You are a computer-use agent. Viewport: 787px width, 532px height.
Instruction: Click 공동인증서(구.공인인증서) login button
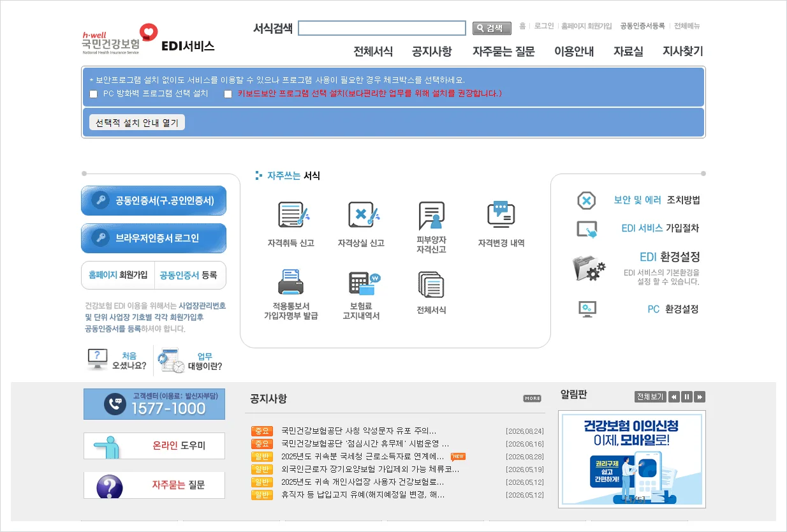[x=154, y=201]
